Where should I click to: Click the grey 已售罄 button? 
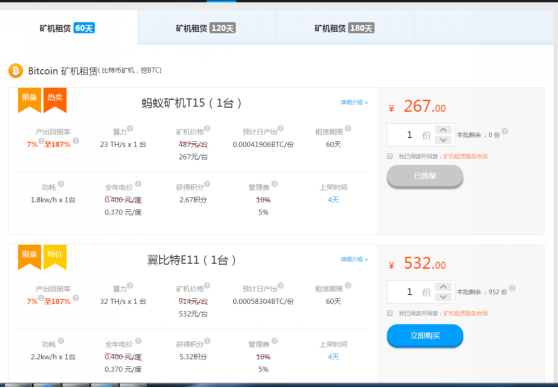tap(425, 176)
